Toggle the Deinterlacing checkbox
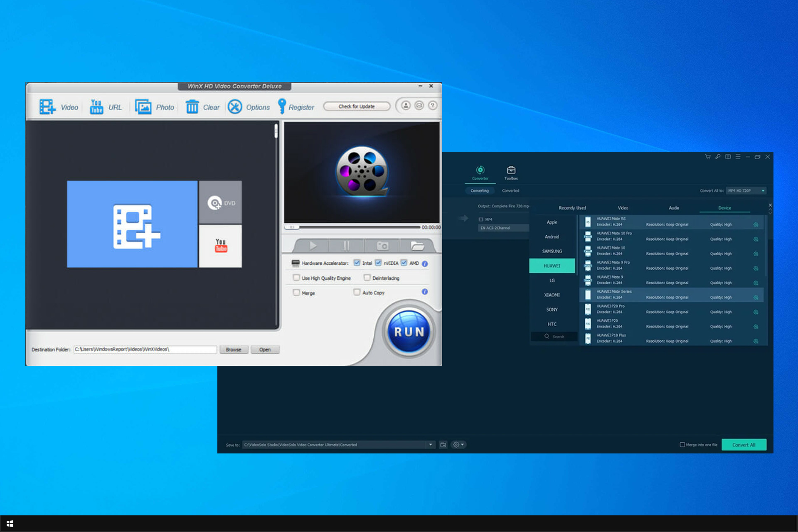This screenshot has width=798, height=532. 367,278
